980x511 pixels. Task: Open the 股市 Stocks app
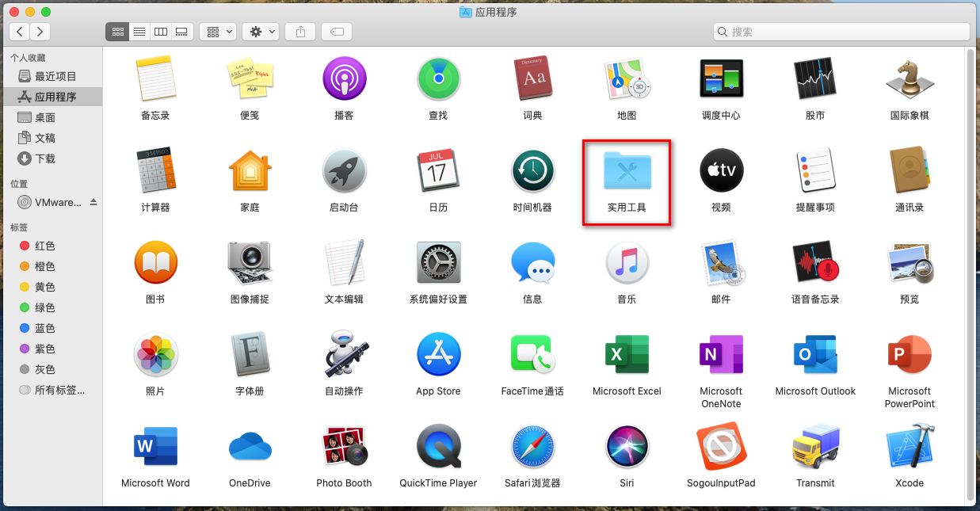point(815,78)
